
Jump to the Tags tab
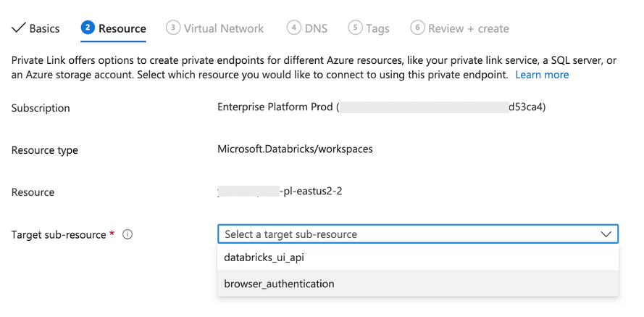click(x=377, y=29)
